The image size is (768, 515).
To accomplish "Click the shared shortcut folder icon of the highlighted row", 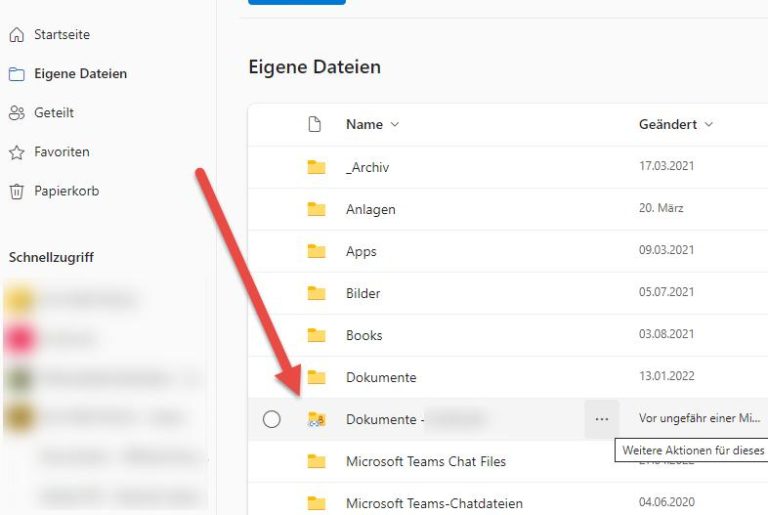I will (x=316, y=419).
